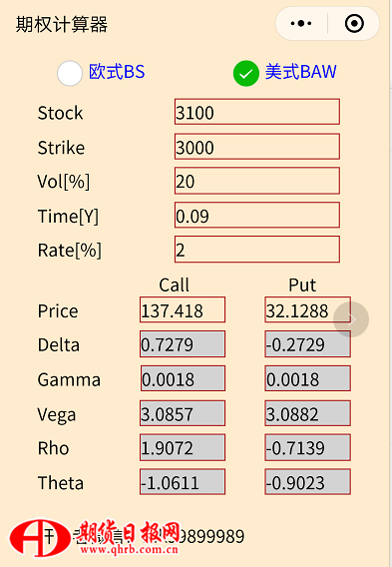Click the Call Vega value box
This screenshot has width=392, height=567.
click(183, 413)
